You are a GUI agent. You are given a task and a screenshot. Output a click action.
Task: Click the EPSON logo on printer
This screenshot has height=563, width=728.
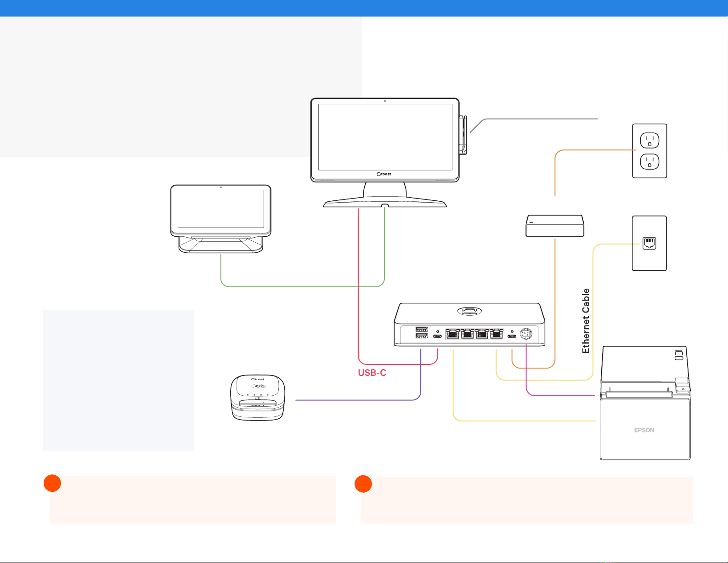coord(644,430)
